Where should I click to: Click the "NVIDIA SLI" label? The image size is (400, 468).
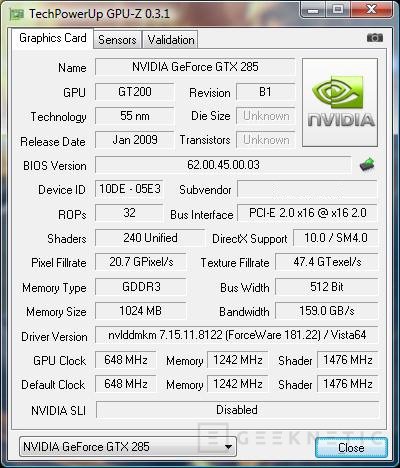(x=58, y=411)
